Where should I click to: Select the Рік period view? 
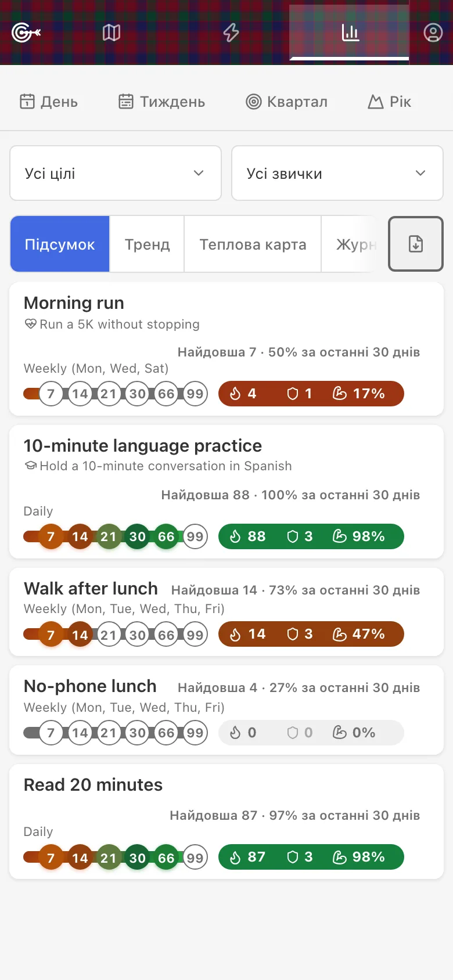pos(389,102)
